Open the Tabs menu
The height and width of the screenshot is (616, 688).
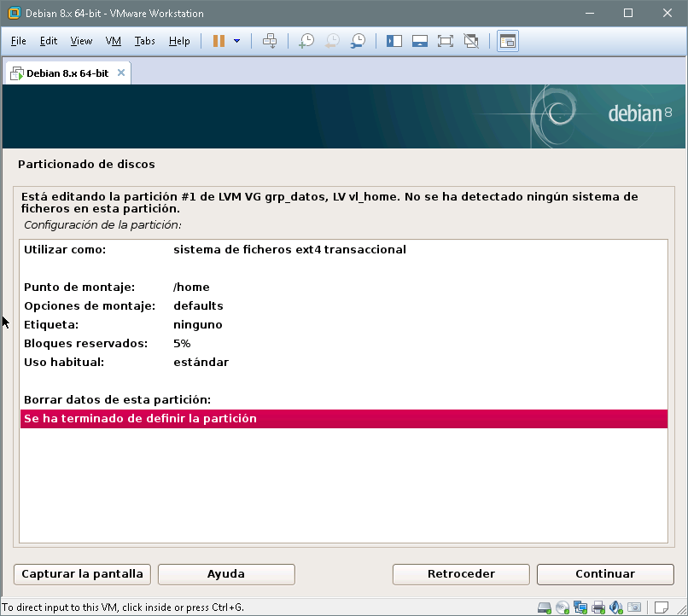click(x=144, y=41)
